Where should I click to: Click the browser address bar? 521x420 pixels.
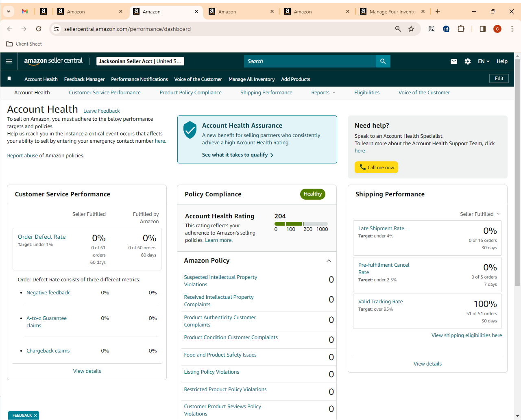coord(228,29)
